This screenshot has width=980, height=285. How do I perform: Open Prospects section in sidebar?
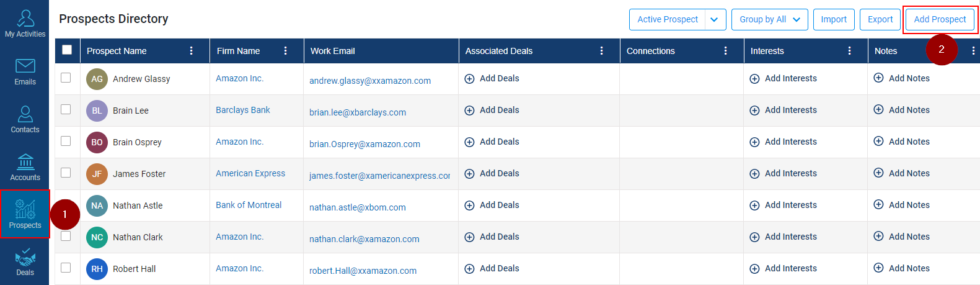coord(25,214)
